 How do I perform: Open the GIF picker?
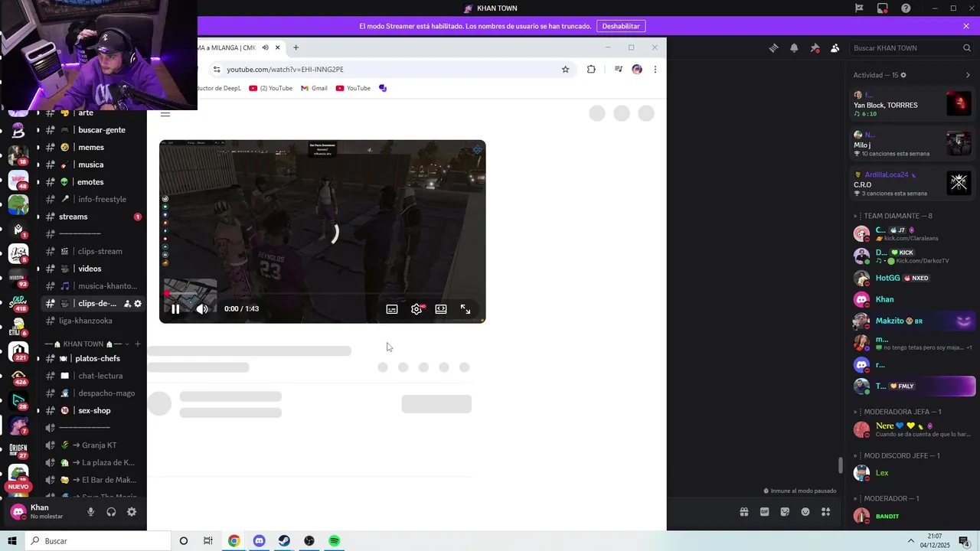click(764, 512)
